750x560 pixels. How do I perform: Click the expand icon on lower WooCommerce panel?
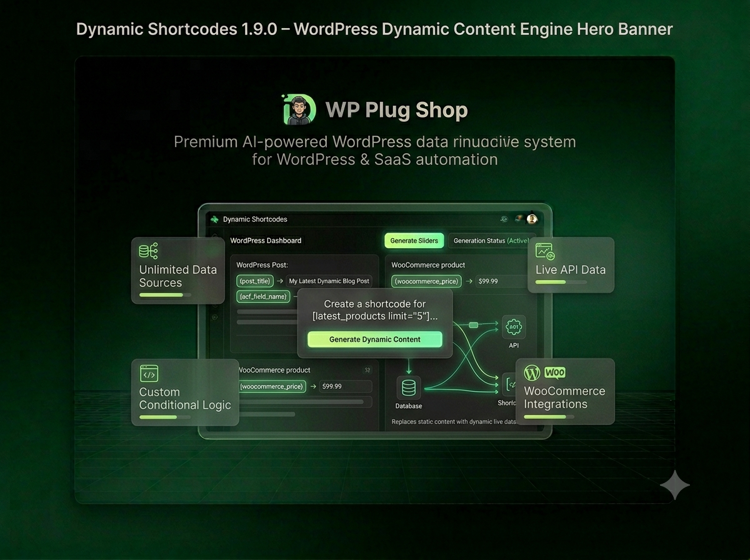click(x=367, y=370)
